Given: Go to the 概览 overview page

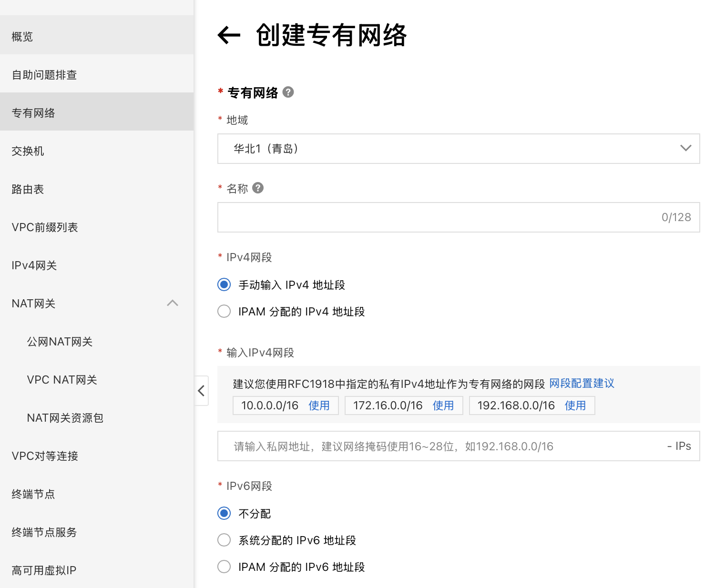Looking at the screenshot, I should pyautogui.click(x=21, y=36).
